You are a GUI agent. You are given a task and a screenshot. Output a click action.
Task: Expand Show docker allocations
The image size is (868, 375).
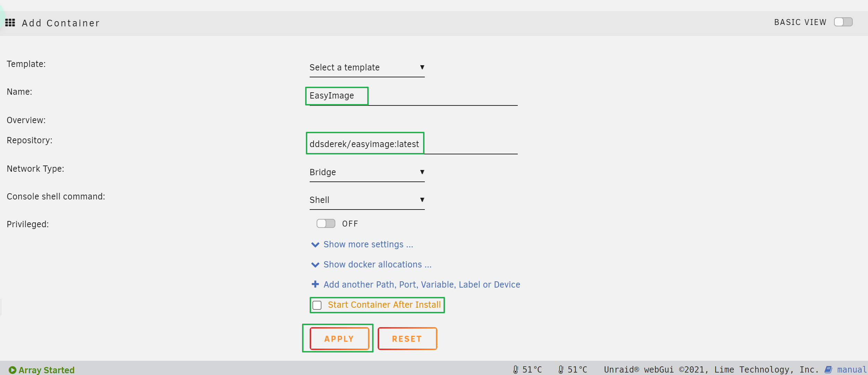coord(371,265)
